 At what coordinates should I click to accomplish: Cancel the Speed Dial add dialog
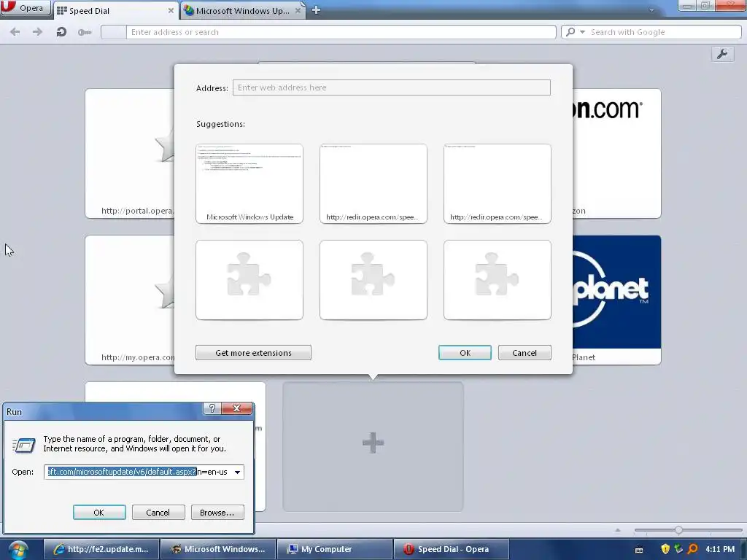click(525, 353)
